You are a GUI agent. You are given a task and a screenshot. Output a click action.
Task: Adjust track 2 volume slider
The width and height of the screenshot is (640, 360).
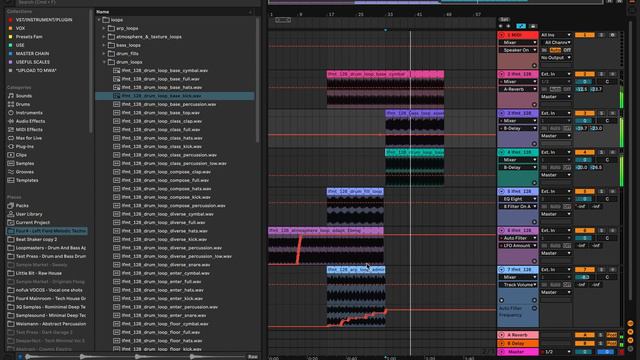(x=584, y=82)
